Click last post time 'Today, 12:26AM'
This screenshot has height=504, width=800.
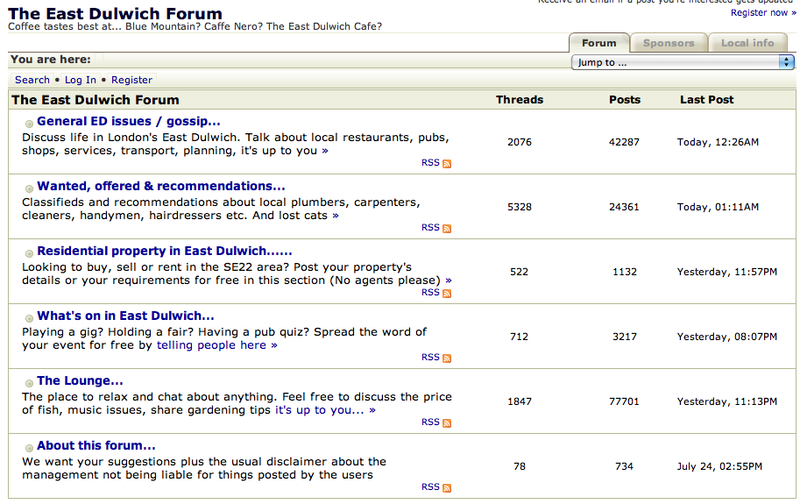[718, 142]
